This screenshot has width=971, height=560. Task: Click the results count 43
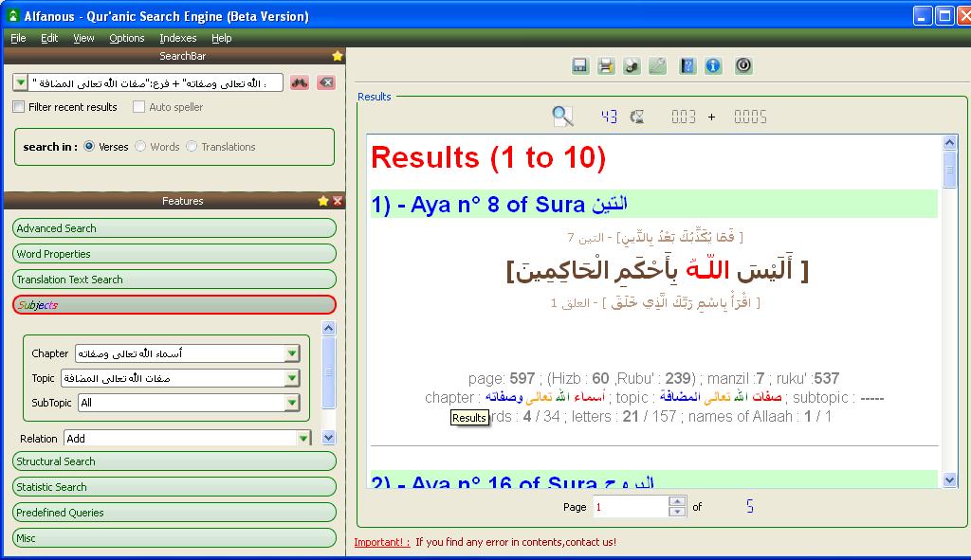click(609, 117)
